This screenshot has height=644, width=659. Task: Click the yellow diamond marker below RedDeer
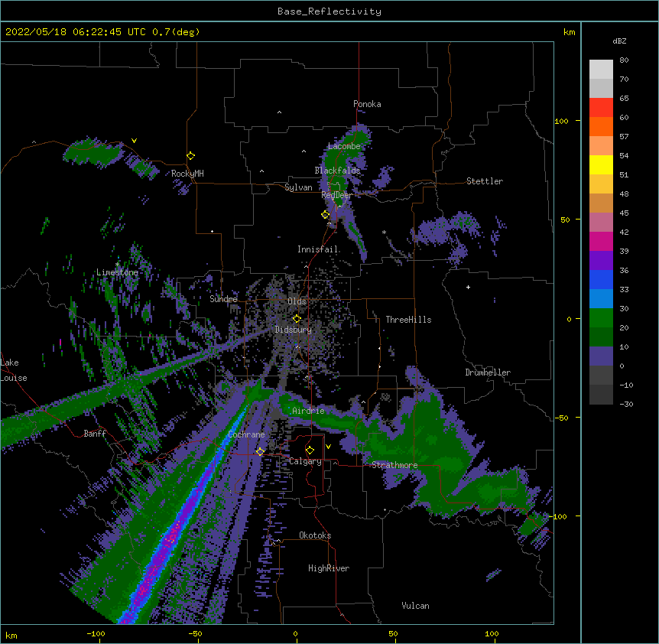pos(325,215)
